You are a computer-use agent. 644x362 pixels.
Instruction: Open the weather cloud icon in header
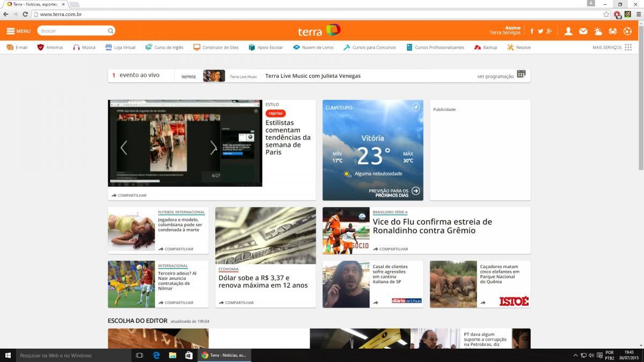pos(598,31)
